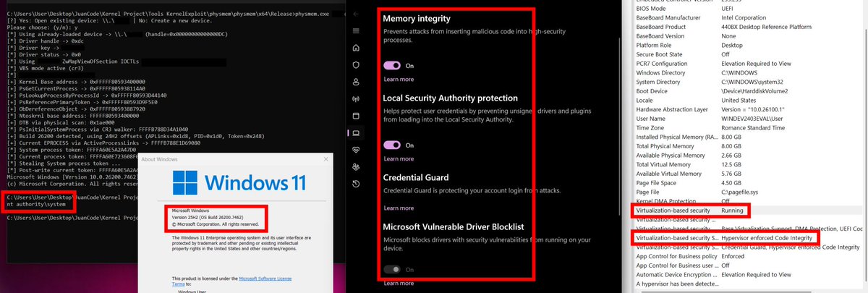
Task: Open Protection history clock icon
Action: [355, 184]
